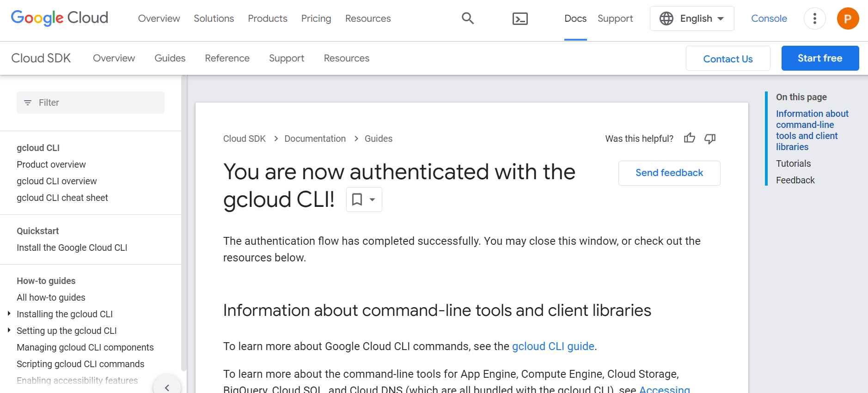Open Scripting gcloud CLI commands

coord(80,364)
